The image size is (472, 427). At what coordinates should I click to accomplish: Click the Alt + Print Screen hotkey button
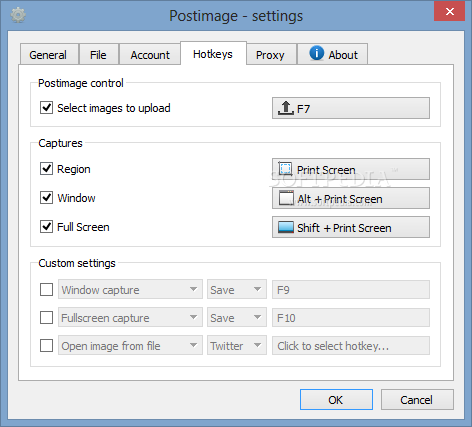(x=351, y=198)
